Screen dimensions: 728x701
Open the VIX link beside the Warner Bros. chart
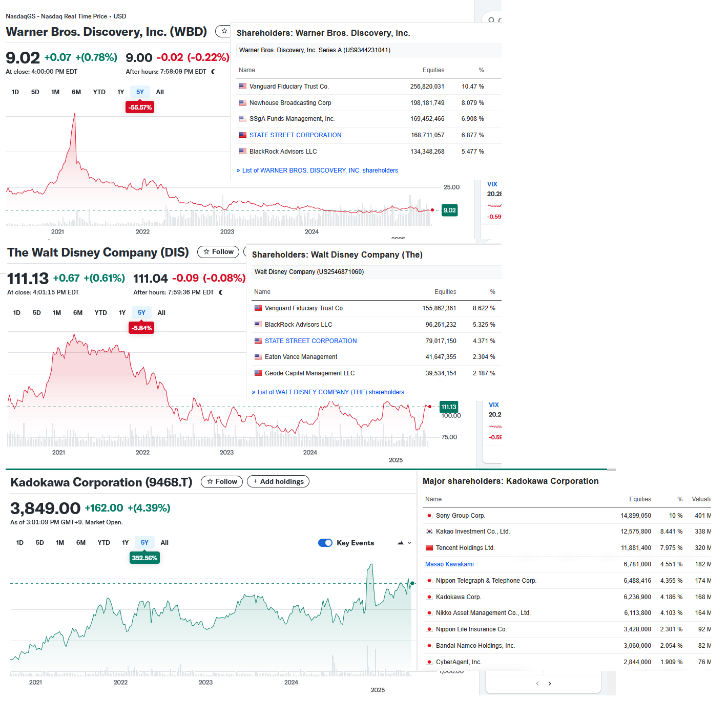[492, 184]
